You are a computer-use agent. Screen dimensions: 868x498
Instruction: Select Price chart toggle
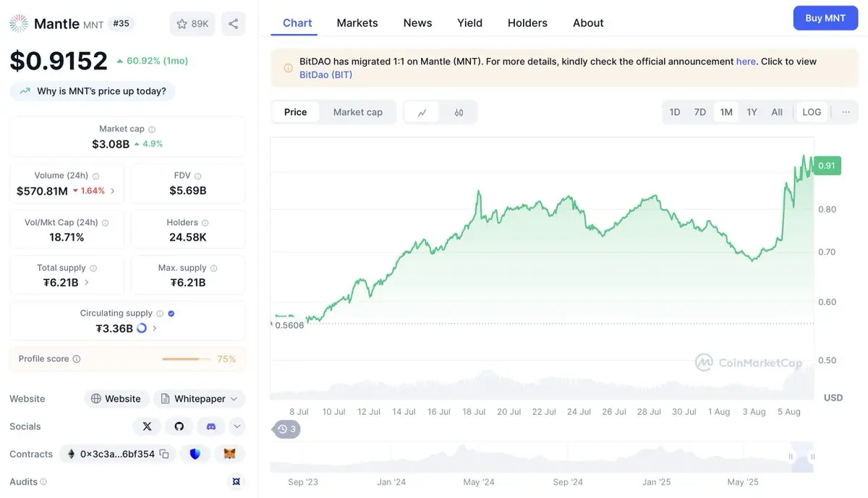295,112
